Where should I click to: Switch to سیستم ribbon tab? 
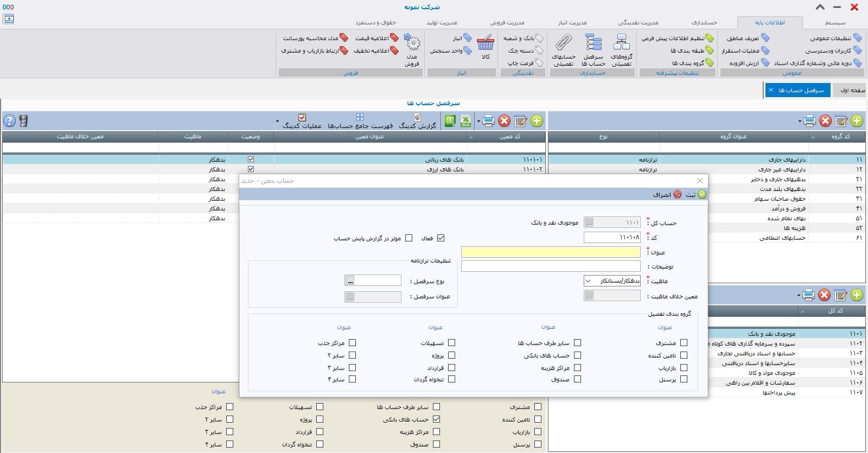[835, 23]
